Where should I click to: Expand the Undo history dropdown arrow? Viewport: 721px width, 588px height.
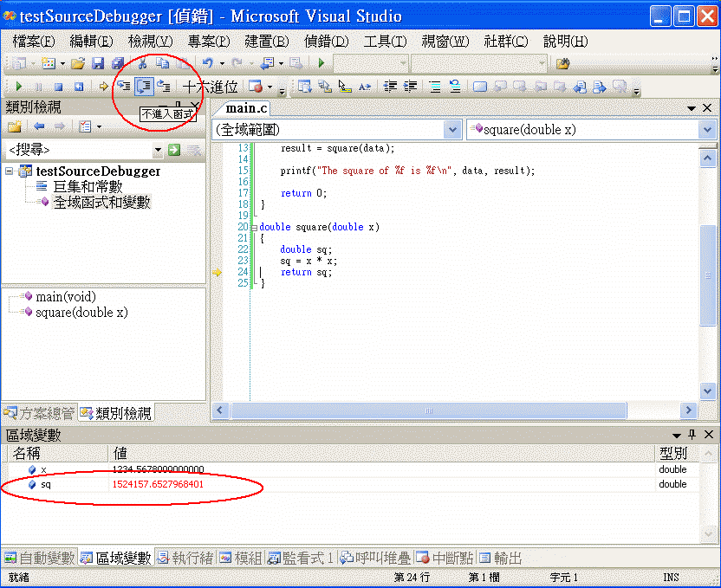tap(222, 63)
